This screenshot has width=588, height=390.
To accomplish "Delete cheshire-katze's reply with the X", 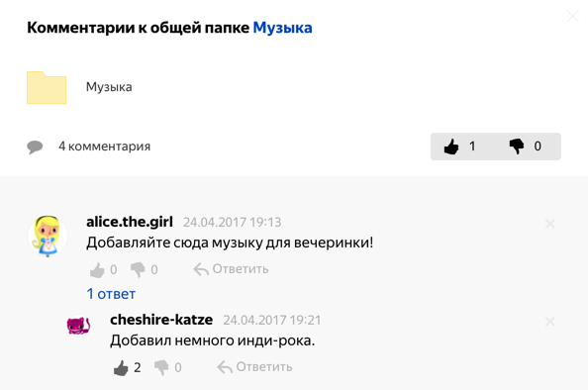I will (550, 322).
